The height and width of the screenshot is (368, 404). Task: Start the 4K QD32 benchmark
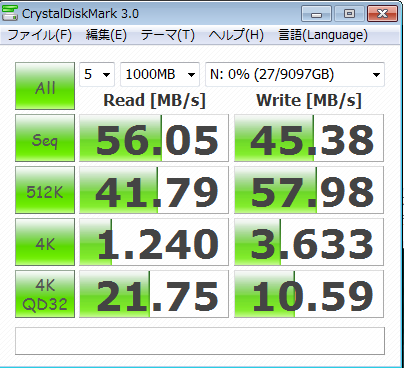45,294
